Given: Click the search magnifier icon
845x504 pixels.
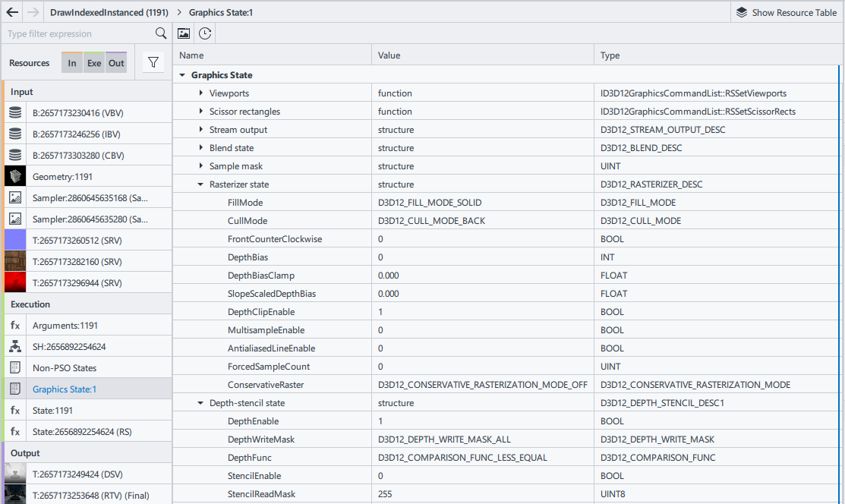Looking at the screenshot, I should click(161, 33).
